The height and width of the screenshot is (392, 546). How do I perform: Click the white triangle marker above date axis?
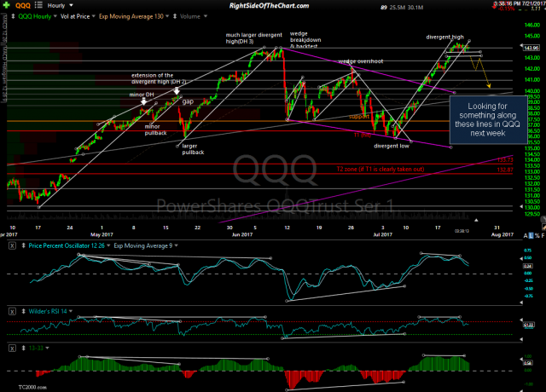[x=476, y=220]
